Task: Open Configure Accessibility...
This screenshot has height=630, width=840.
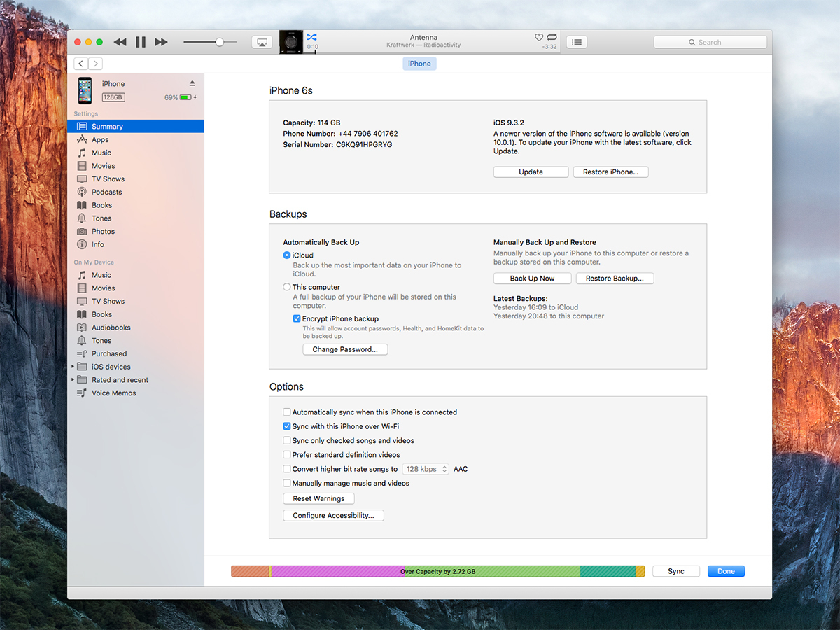Action: [x=333, y=516]
